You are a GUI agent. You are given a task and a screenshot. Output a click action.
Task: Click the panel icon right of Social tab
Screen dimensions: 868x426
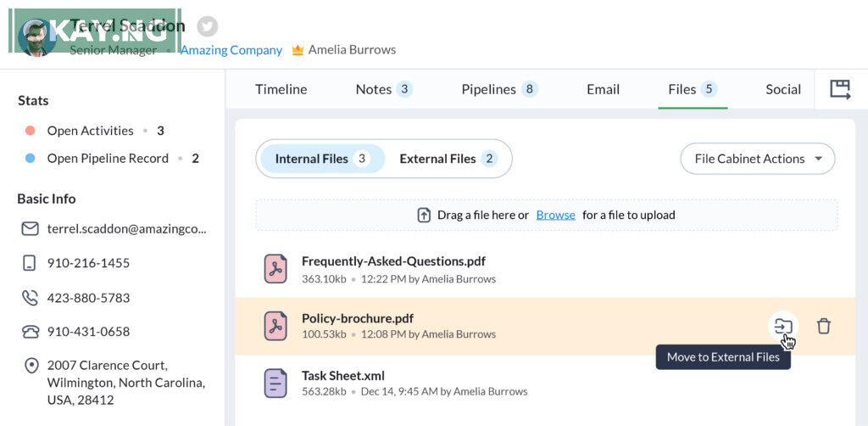839,89
